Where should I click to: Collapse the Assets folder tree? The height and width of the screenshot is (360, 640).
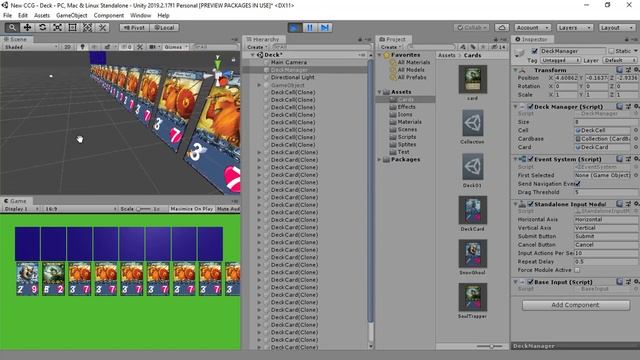380,92
